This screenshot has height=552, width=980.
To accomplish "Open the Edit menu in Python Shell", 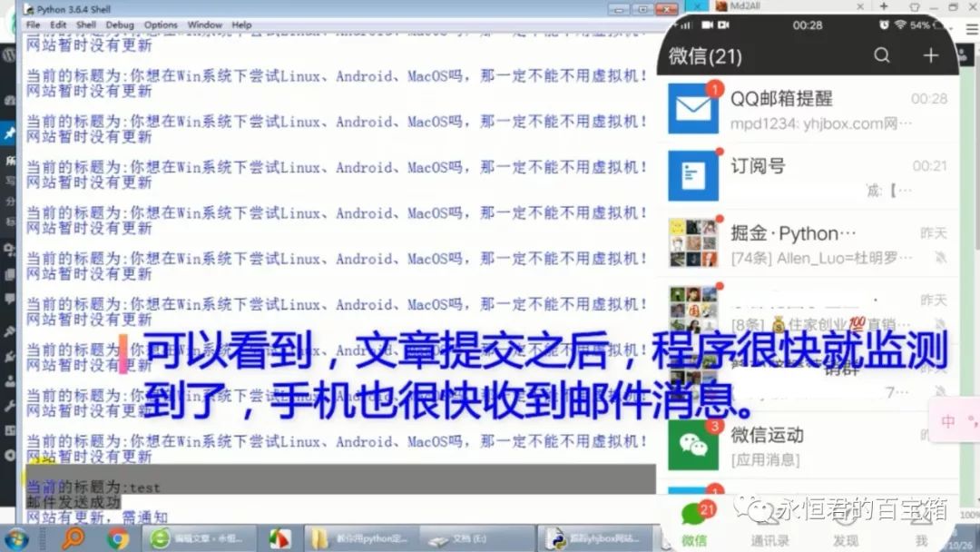I will coord(58,25).
